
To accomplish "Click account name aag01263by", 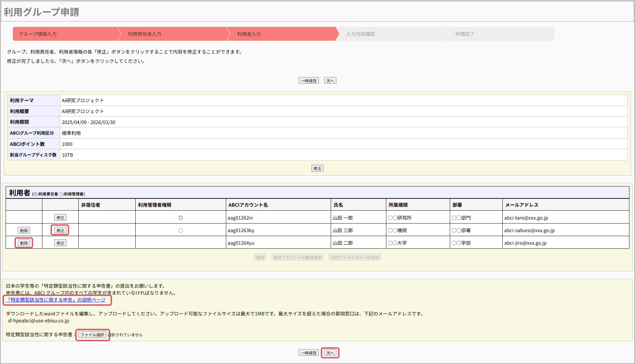I will pyautogui.click(x=241, y=230).
